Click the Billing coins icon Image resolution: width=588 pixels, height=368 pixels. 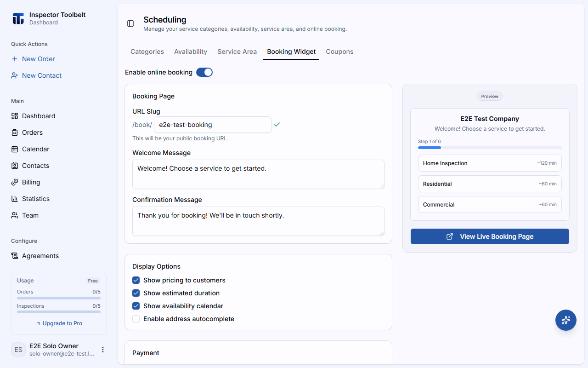coord(15,182)
